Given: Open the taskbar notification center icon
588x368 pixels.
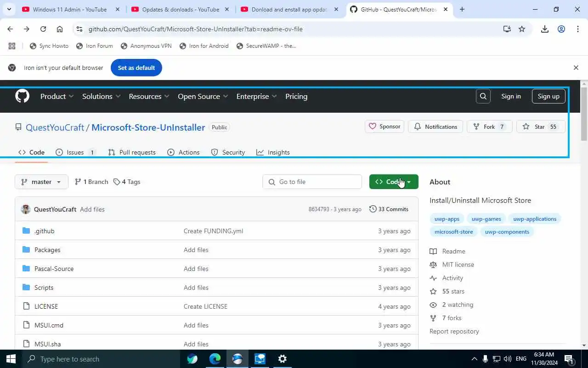Looking at the screenshot, I should click(x=569, y=359).
